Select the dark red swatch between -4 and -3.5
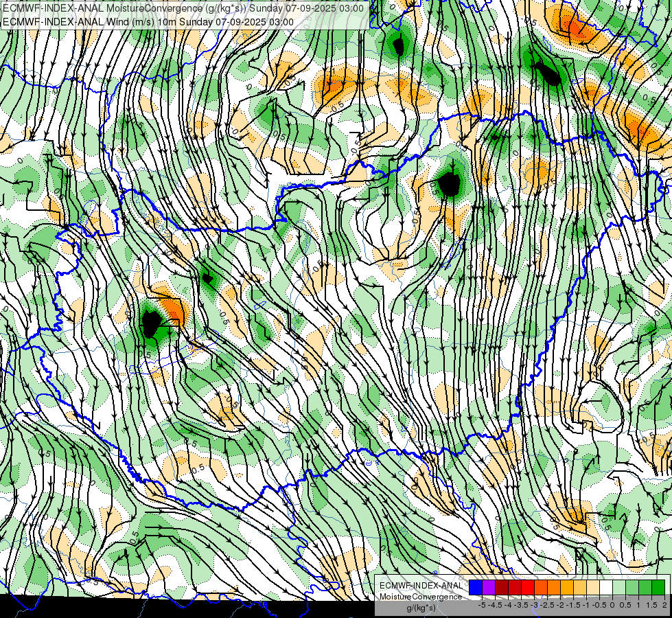The height and width of the screenshot is (618, 672). tap(502, 587)
